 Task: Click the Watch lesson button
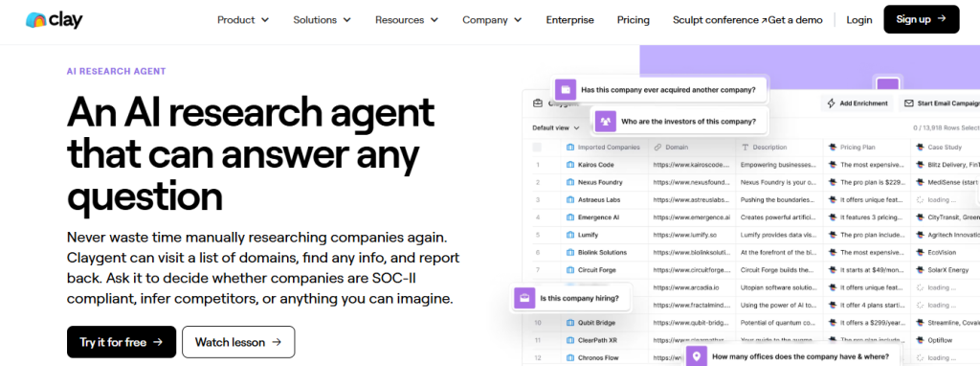(x=238, y=342)
